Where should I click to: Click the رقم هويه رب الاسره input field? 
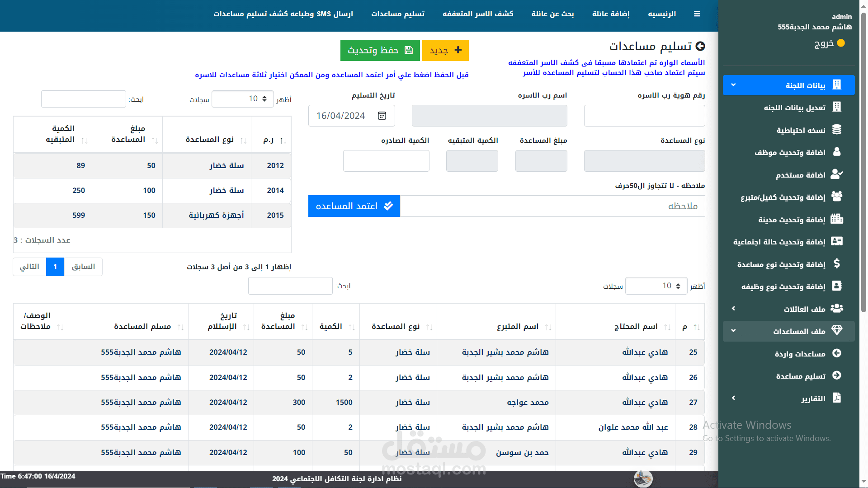(x=644, y=116)
